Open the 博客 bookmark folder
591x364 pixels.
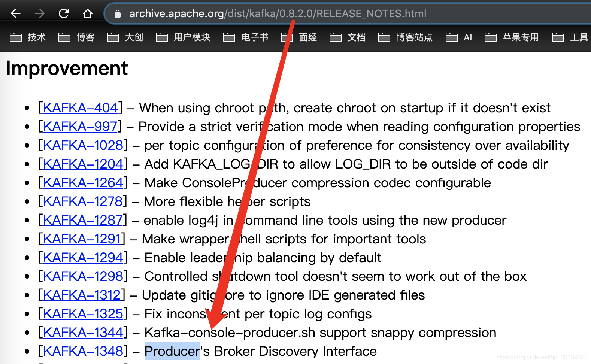coord(76,37)
